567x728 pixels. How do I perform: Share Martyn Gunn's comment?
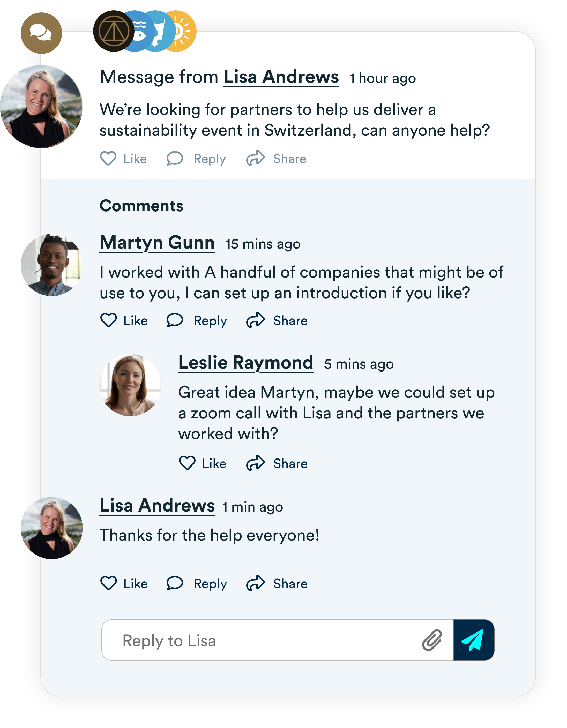(x=277, y=321)
